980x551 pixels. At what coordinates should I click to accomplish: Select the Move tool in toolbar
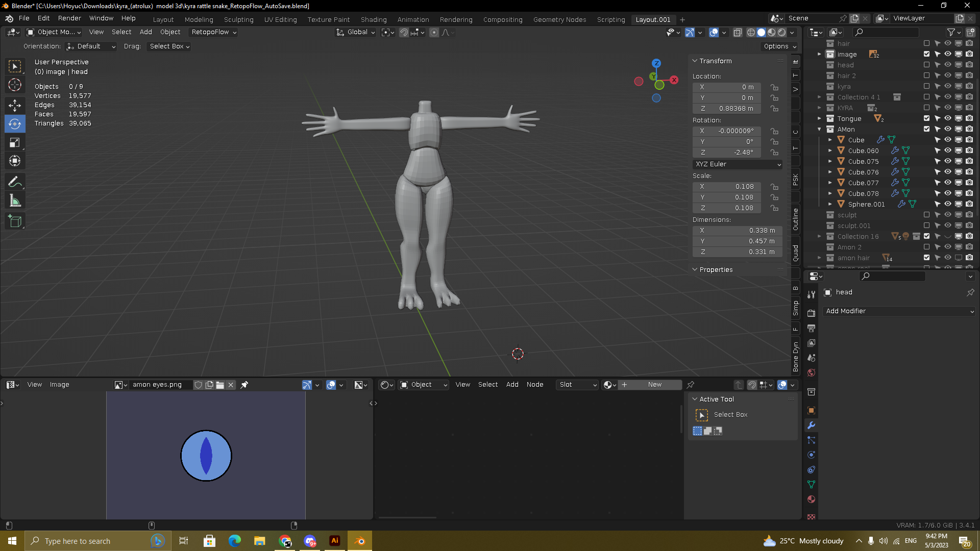coord(15,105)
